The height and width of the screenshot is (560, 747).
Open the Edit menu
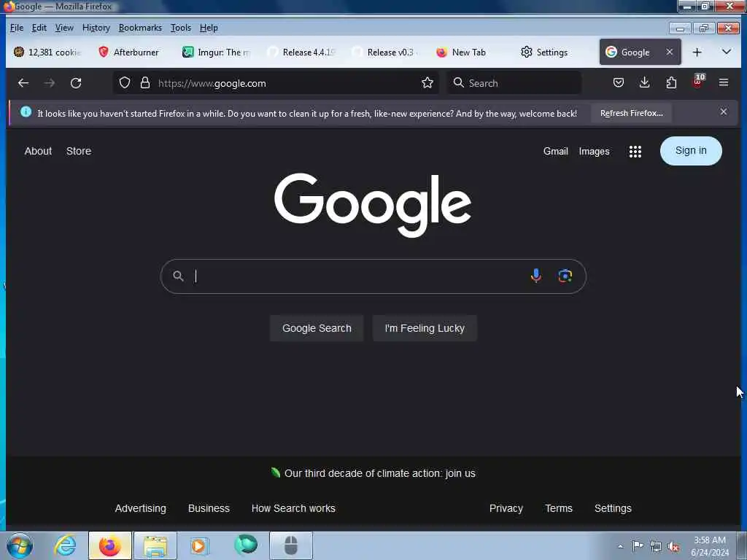click(x=39, y=28)
